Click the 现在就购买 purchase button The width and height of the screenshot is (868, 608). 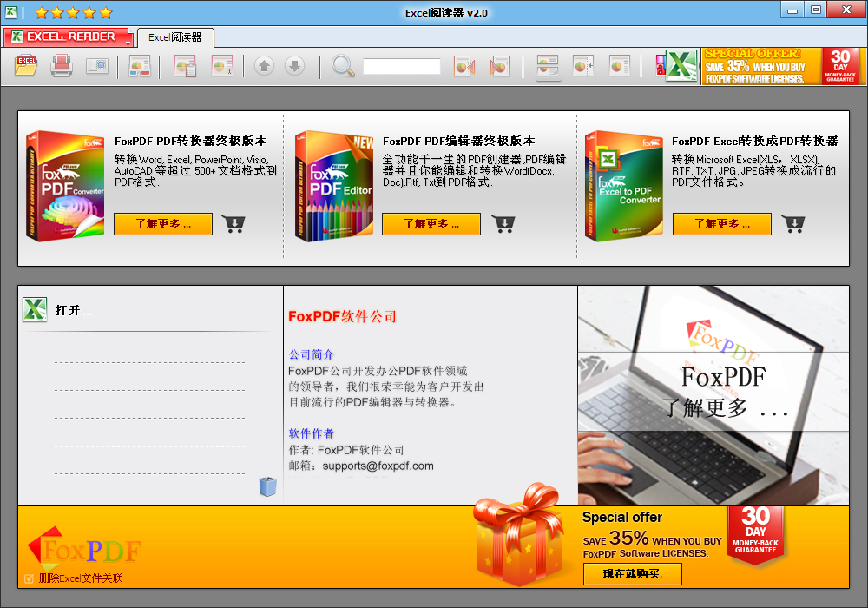pos(634,574)
